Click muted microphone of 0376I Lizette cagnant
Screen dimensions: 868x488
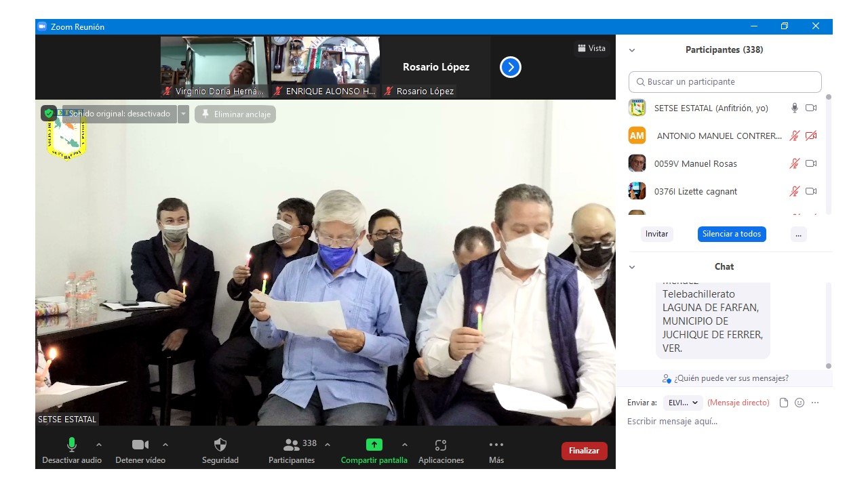pos(795,191)
